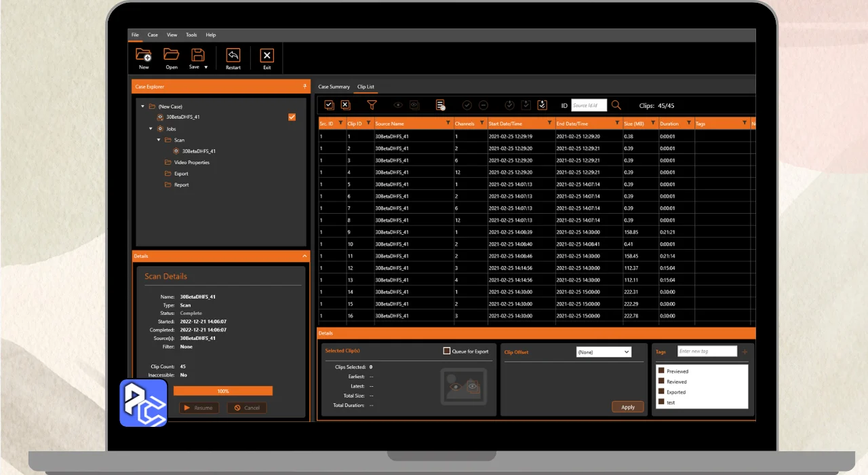The image size is (868, 475).
Task: Pin the Case Explorer panel
Action: [305, 87]
